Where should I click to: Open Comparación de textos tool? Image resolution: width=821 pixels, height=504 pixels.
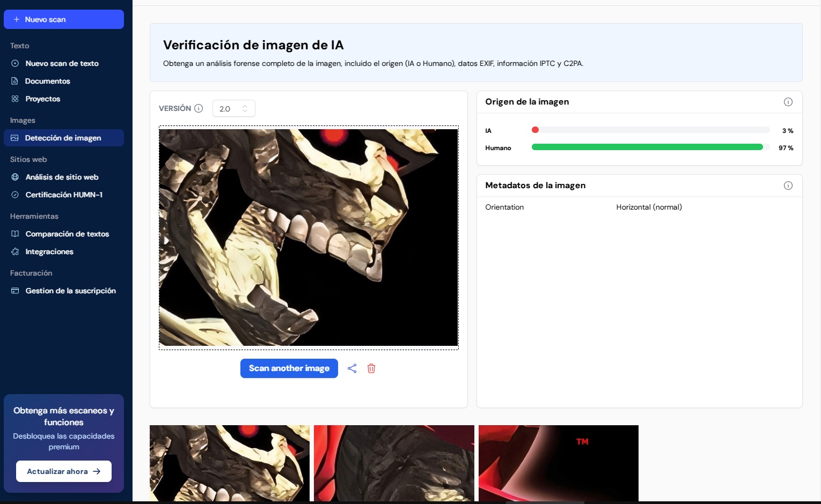pyautogui.click(x=67, y=234)
